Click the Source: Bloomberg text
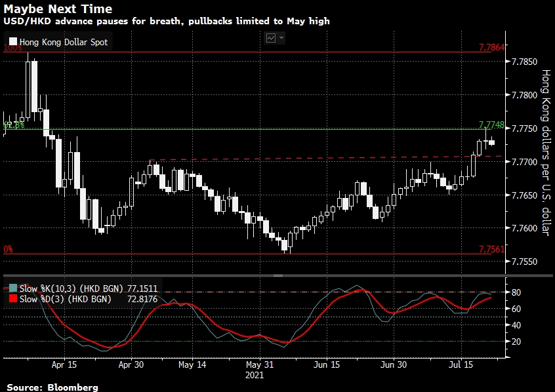This screenshot has height=392, width=555. coord(52,387)
